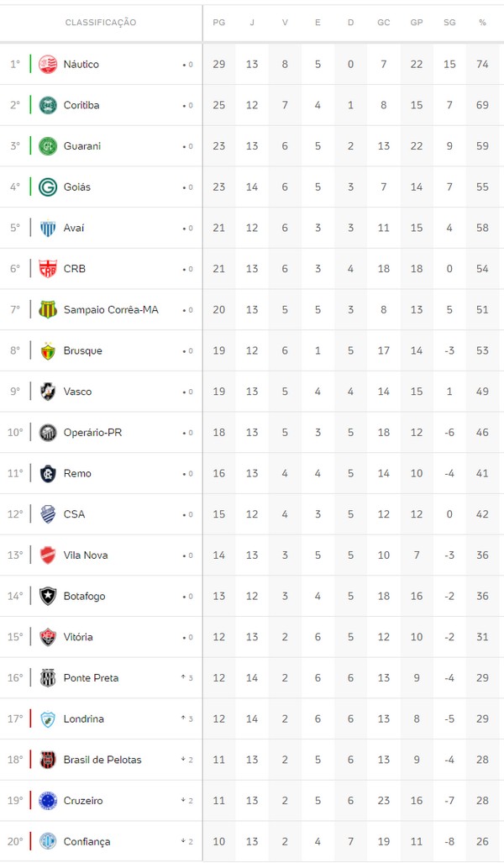Viewport: 504px width, 863px height.
Task: Click the PG points column header
Action: click(219, 23)
